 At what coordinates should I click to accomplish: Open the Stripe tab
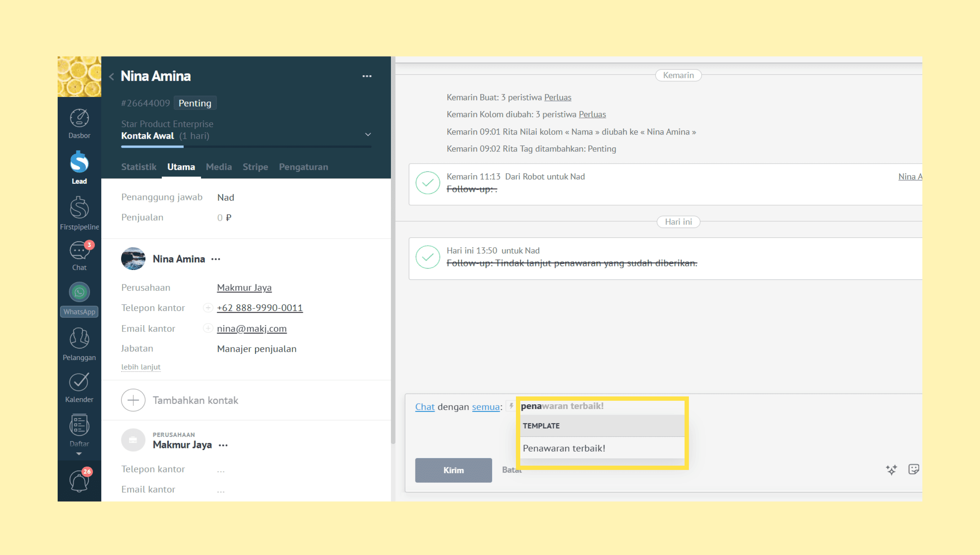point(255,167)
